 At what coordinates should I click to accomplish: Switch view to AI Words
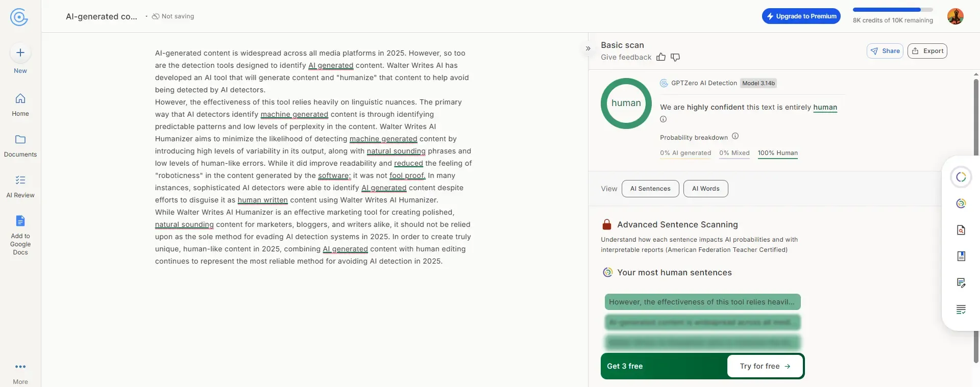[x=706, y=189]
